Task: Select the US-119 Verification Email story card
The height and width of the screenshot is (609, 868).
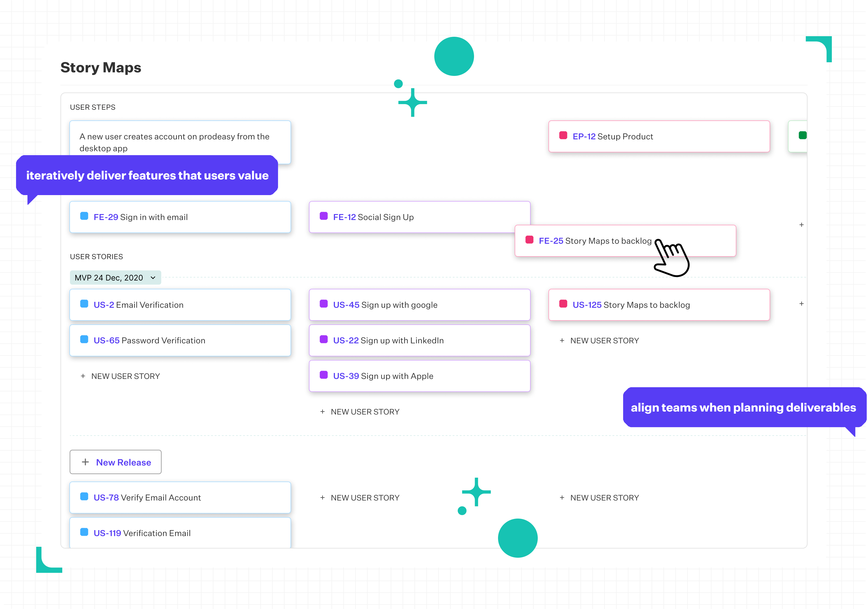Action: pos(180,533)
